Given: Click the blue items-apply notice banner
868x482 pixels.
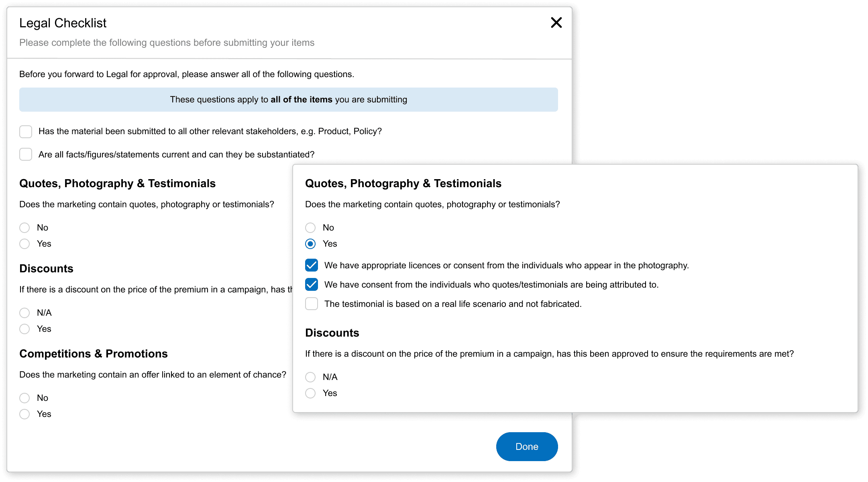Looking at the screenshot, I should 288,99.
